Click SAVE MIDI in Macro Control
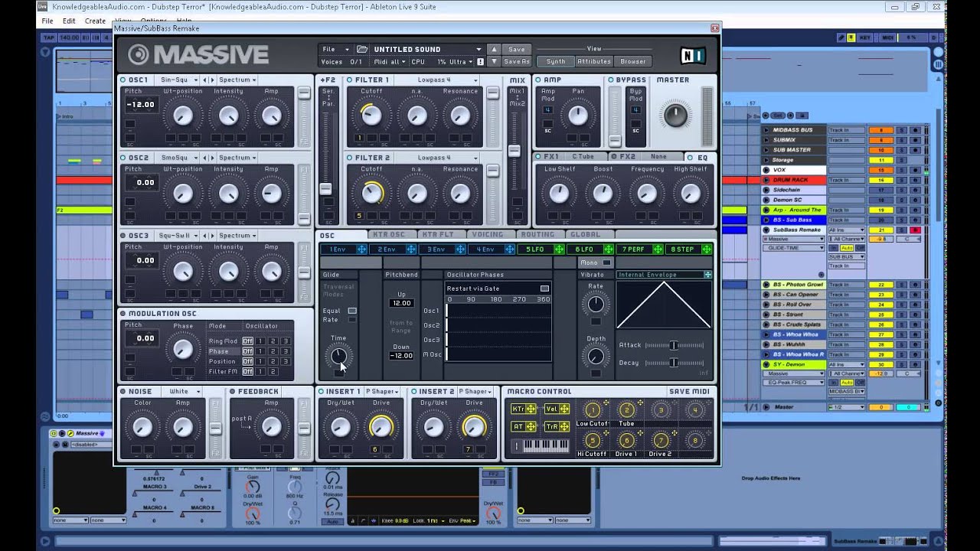This screenshot has height=551, width=980. point(689,391)
